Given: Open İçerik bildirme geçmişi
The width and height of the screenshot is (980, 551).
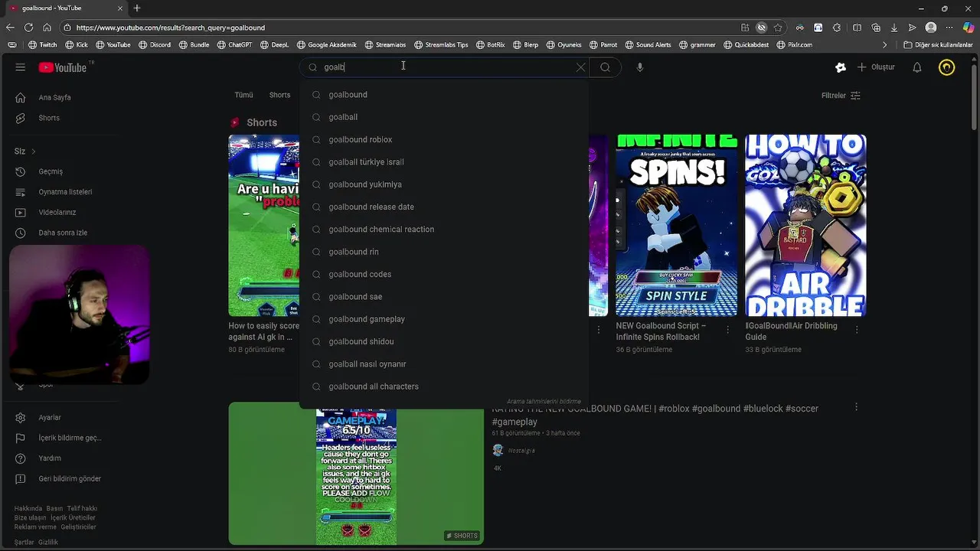Looking at the screenshot, I should tap(70, 438).
